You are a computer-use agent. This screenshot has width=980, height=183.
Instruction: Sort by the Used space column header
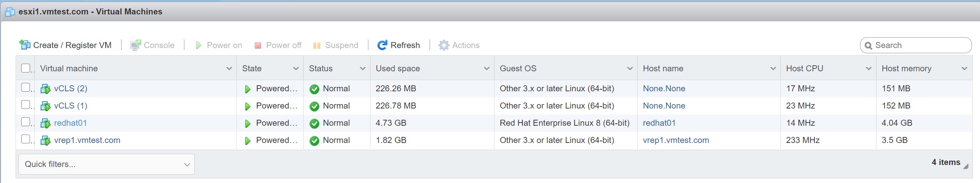pos(398,68)
